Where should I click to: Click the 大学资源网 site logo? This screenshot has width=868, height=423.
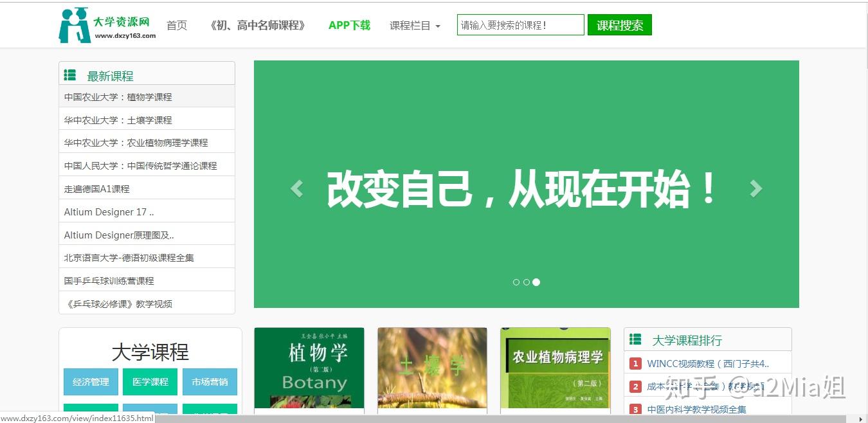point(107,25)
